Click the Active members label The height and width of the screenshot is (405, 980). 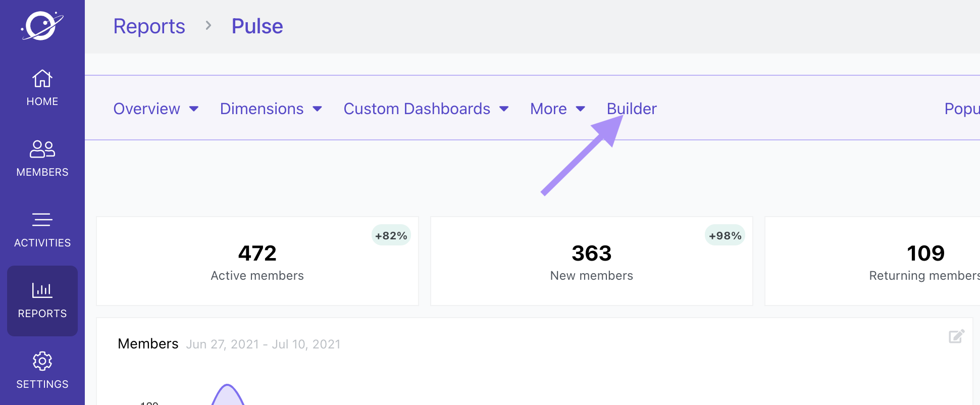click(x=257, y=276)
